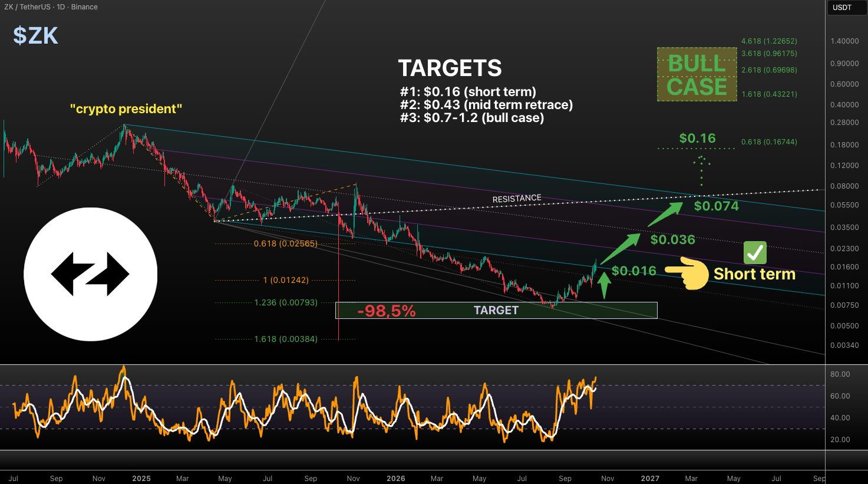The image size is (868, 484).
Task: Click 0.28000 on the price axis
Action: (844, 123)
